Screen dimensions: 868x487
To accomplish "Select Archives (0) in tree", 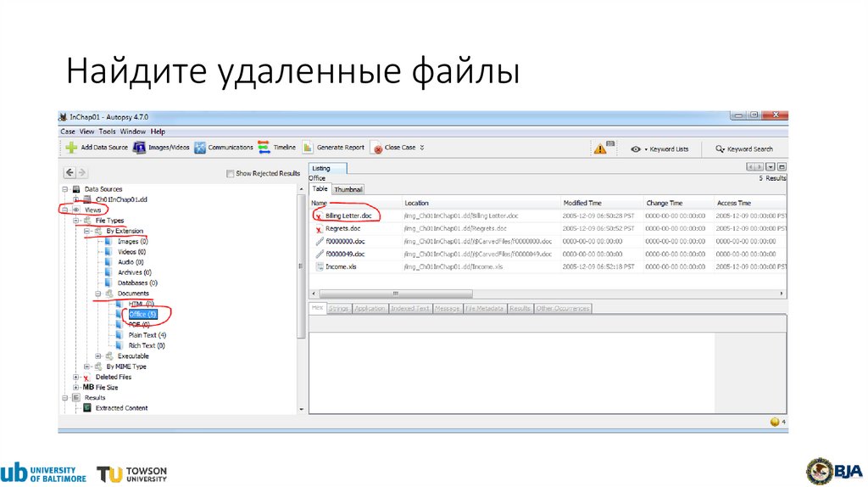I will click(135, 272).
